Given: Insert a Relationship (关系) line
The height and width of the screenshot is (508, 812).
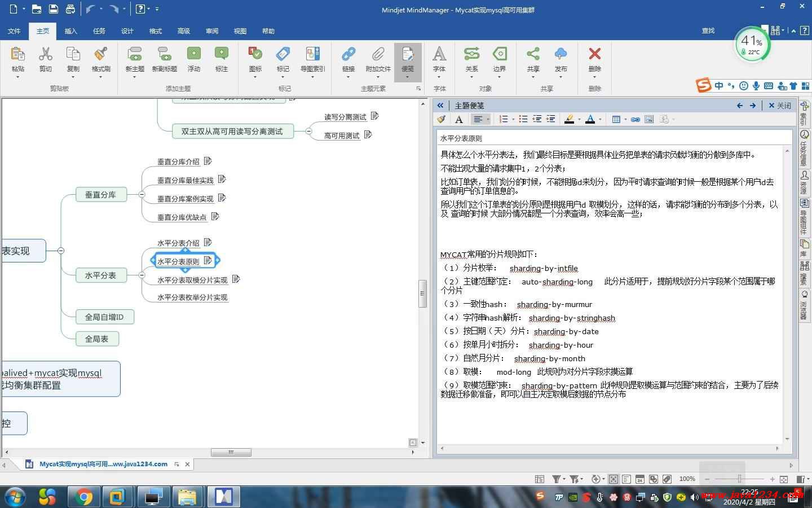Looking at the screenshot, I should 472,54.
